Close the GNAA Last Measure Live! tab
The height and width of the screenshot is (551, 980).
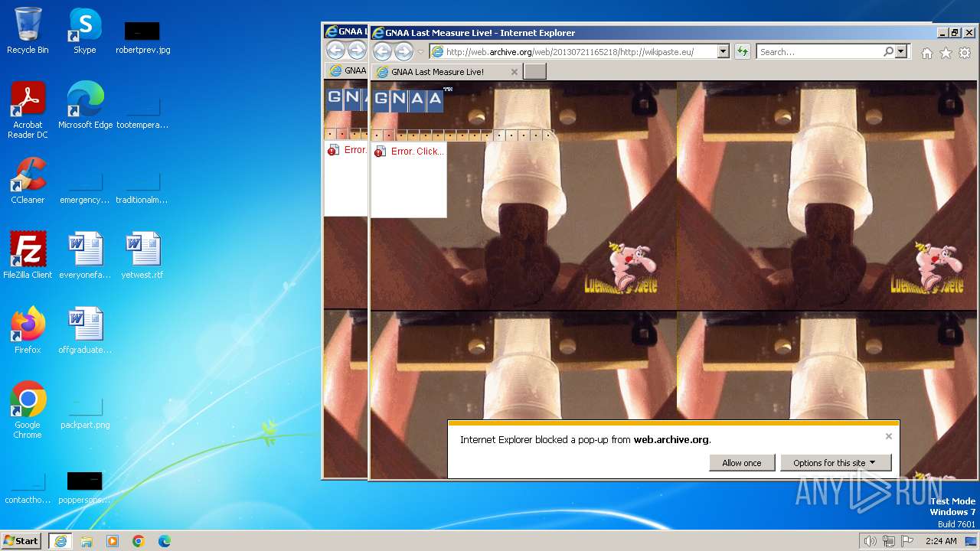[514, 72]
